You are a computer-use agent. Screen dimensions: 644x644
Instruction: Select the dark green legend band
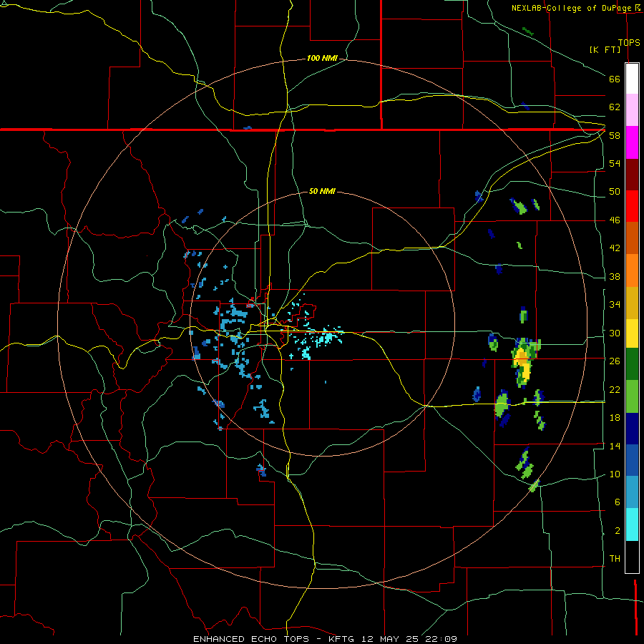pyautogui.click(x=632, y=364)
